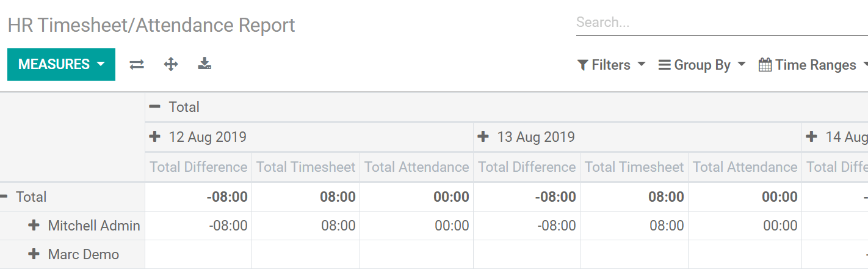Expand the 13 Aug 2019 column
Viewport: 868px width, 269px height.
point(483,136)
